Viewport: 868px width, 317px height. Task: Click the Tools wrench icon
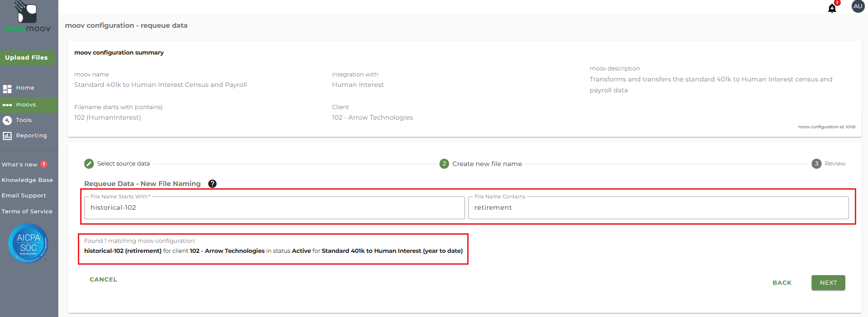(7, 121)
